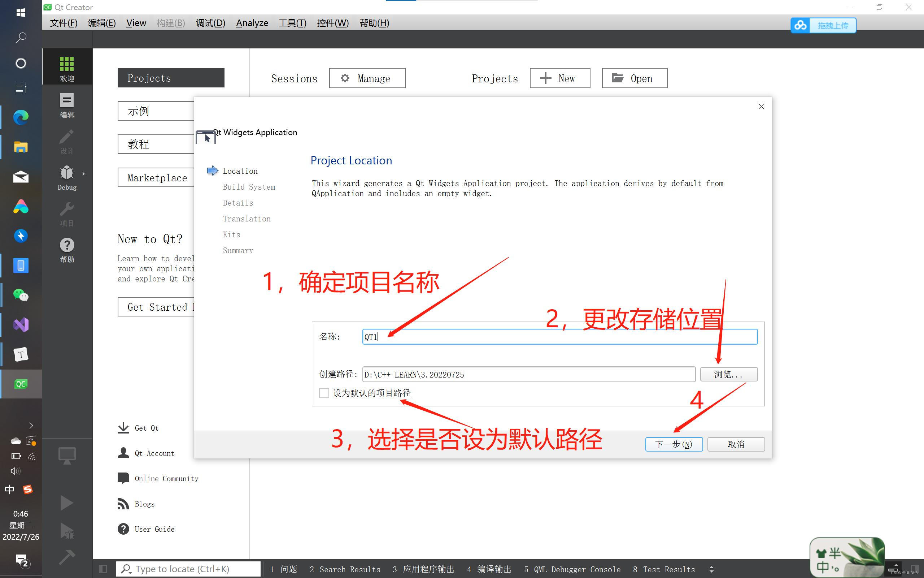Image resolution: width=924 pixels, height=578 pixels.
Task: Close the Qt Widgets Application wizard dialog
Action: [x=761, y=106]
